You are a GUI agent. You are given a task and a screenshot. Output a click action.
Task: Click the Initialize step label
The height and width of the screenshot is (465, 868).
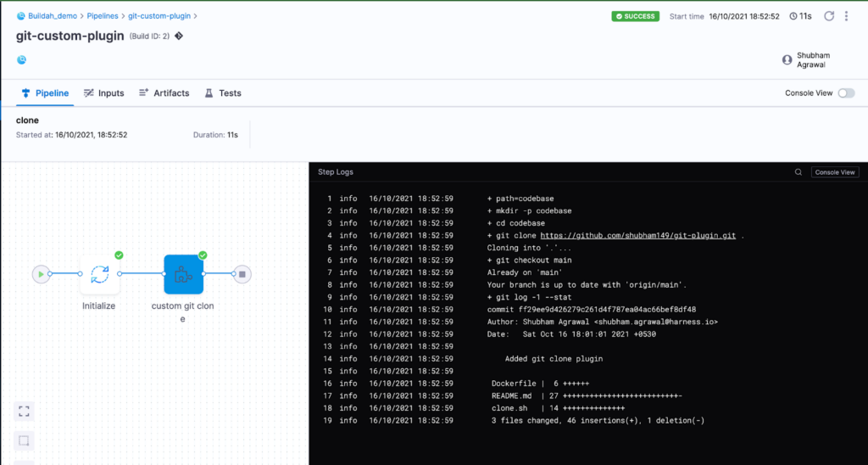point(99,306)
